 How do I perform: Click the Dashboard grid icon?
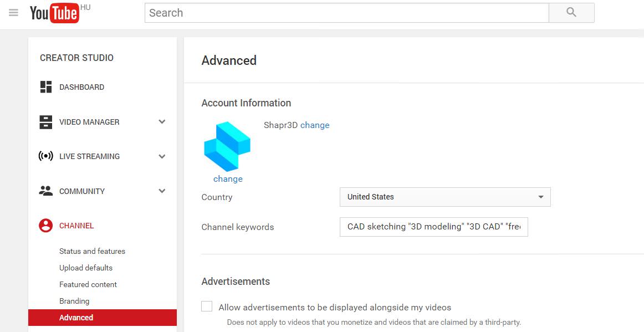click(45, 87)
